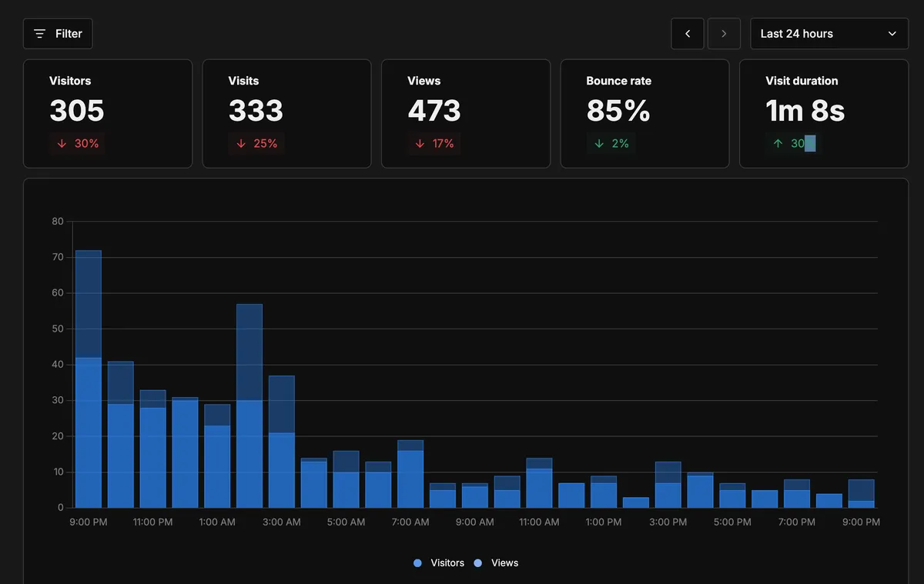Open the Filter options via funnel icon
Viewport: 924px width, 584px height.
click(x=39, y=33)
